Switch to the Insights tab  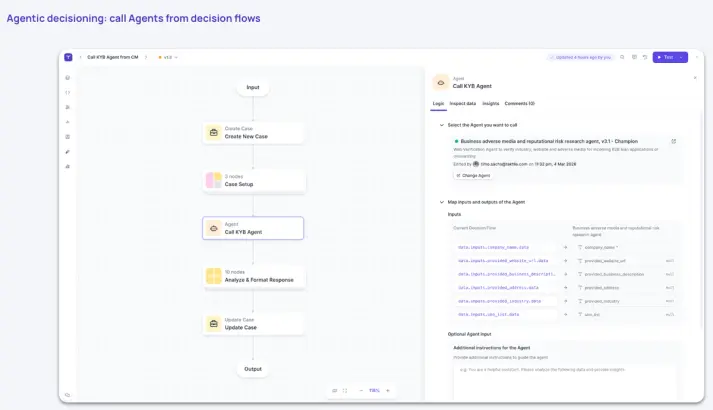[x=491, y=104]
